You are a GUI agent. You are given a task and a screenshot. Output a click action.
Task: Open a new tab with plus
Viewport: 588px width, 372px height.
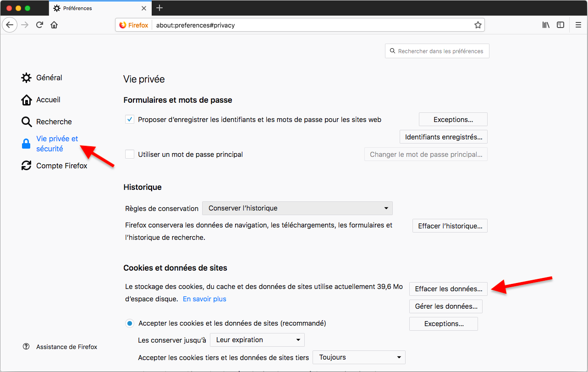(159, 8)
